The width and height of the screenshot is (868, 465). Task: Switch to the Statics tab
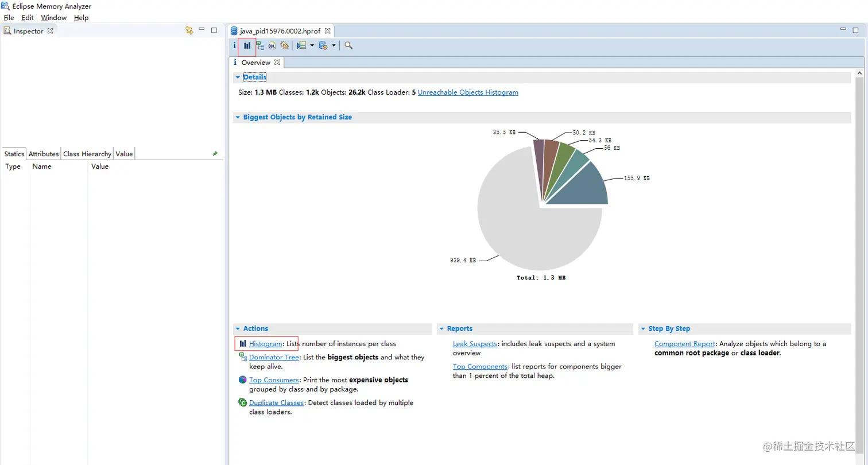point(14,154)
